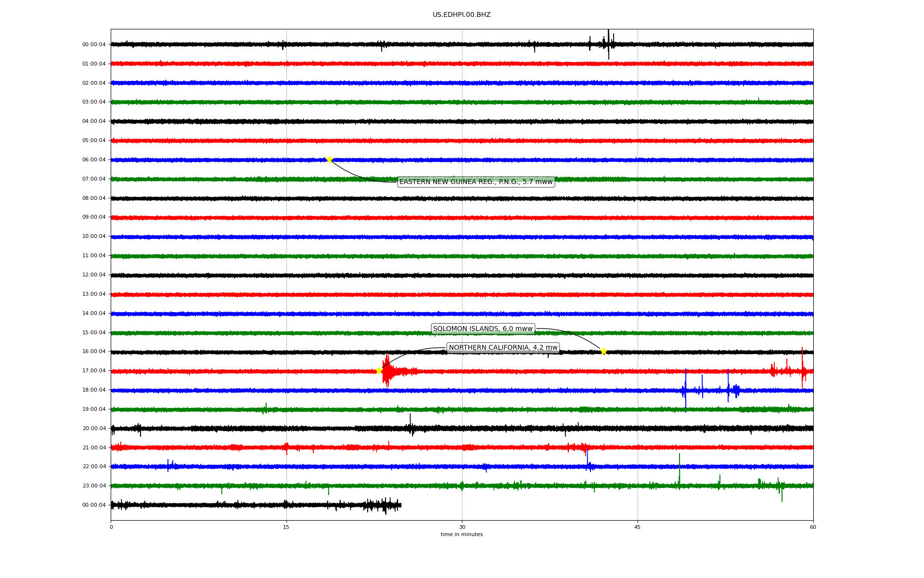Screen dimensions: 924x578
Task: Click the Solomon Islands earthquake star marker
Action: click(603, 351)
